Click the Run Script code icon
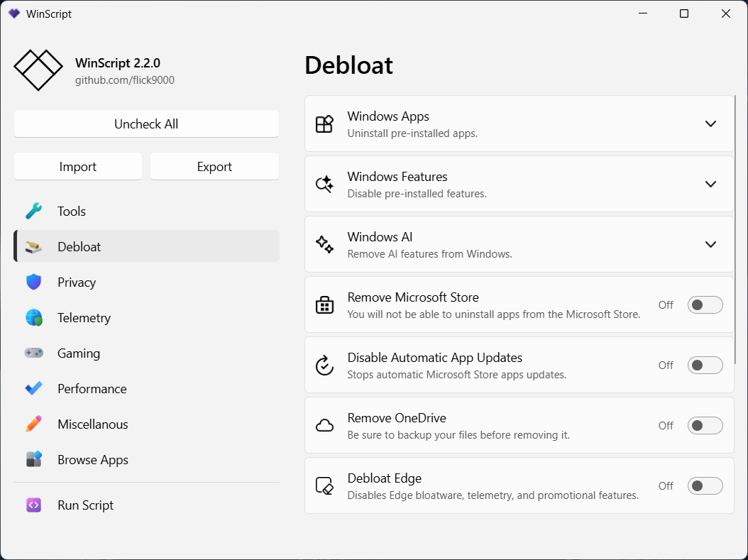Screen dimensions: 748x560 tap(33, 505)
